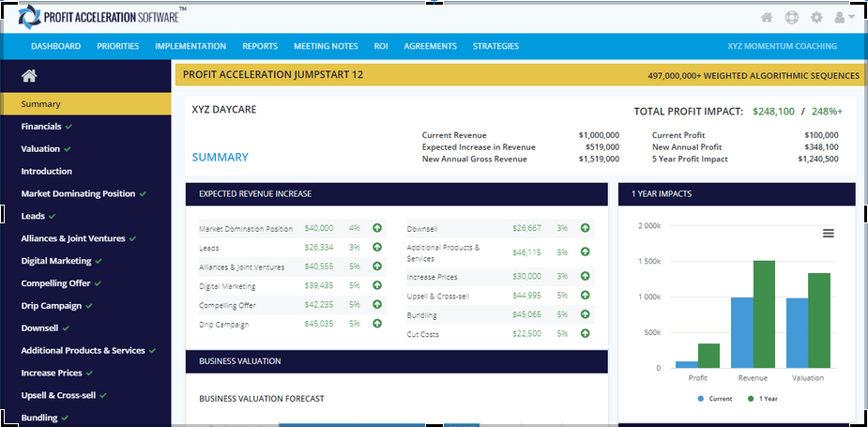
Task: Click the Market Domination Position up-arrow icon
Action: pos(377,228)
